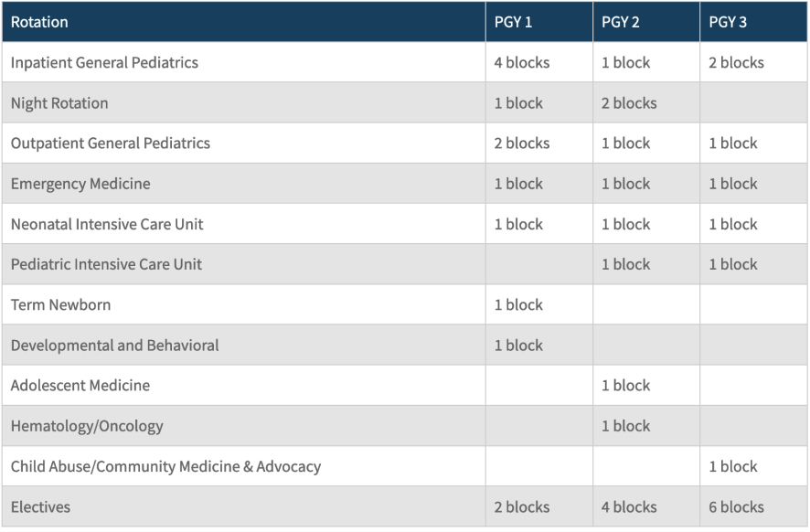
Task: Click the Emergency Medicine row label
Action: [80, 184]
